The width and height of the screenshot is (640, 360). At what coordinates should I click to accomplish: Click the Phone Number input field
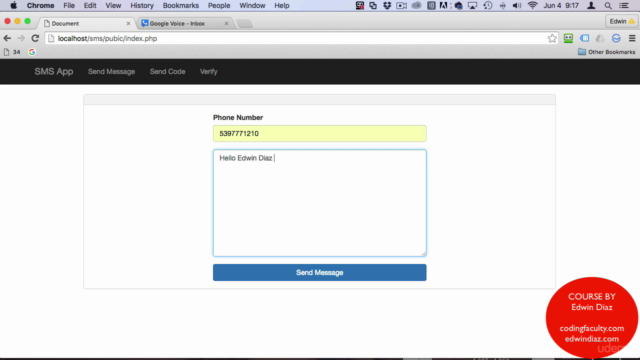(320, 133)
